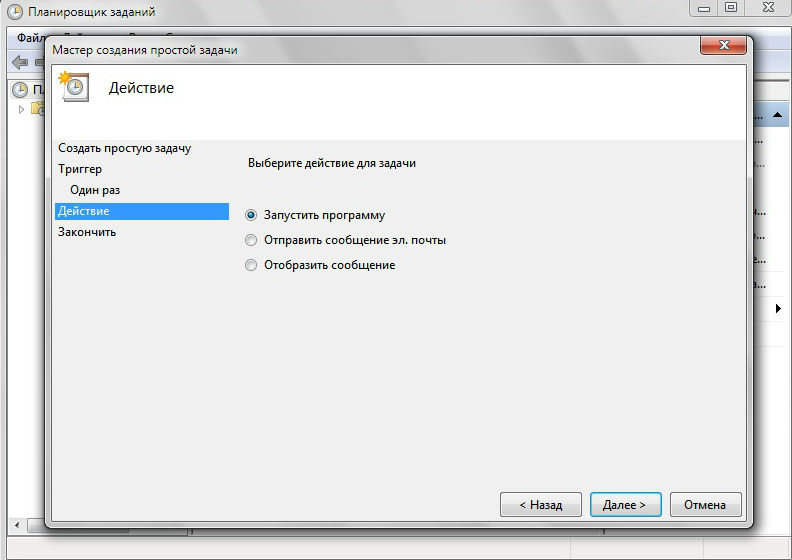792x560 pixels.
Task: Click the wizard clock task icon
Action: tap(74, 86)
